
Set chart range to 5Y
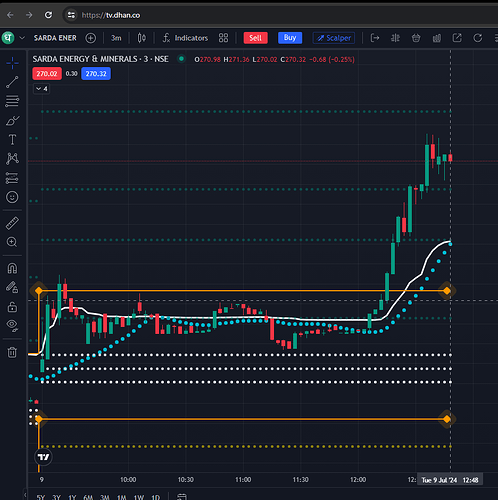[41, 497]
